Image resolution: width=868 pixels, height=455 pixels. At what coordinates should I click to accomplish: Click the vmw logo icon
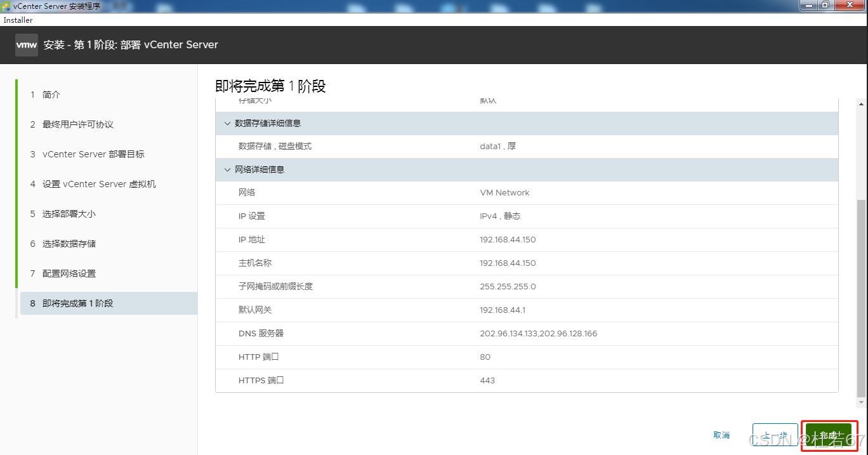(x=27, y=45)
